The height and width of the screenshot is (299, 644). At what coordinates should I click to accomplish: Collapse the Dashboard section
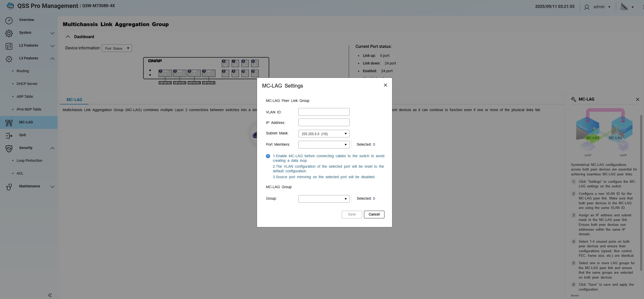[x=68, y=37]
